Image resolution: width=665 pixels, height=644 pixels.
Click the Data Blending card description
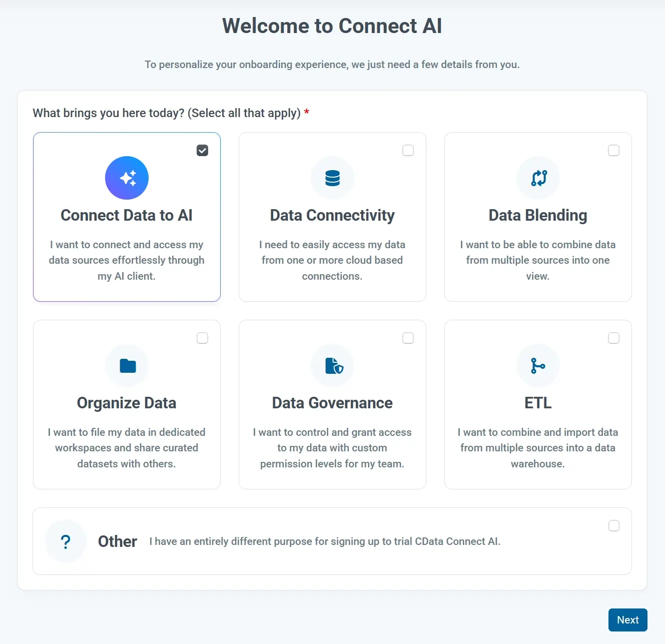538,260
